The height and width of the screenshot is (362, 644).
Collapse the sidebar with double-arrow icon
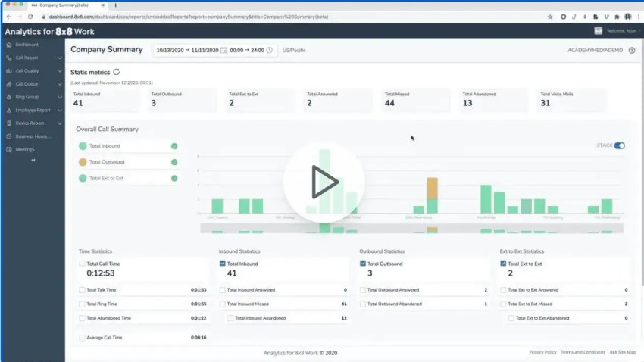[33, 160]
